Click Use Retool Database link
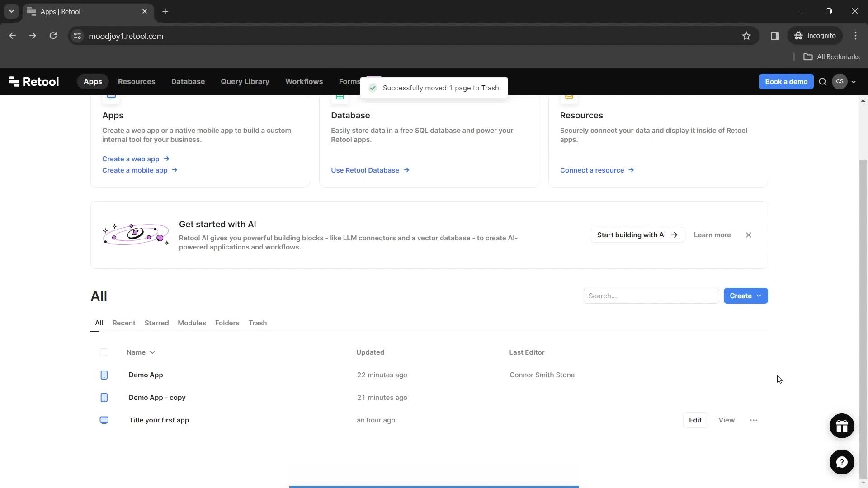 click(370, 170)
